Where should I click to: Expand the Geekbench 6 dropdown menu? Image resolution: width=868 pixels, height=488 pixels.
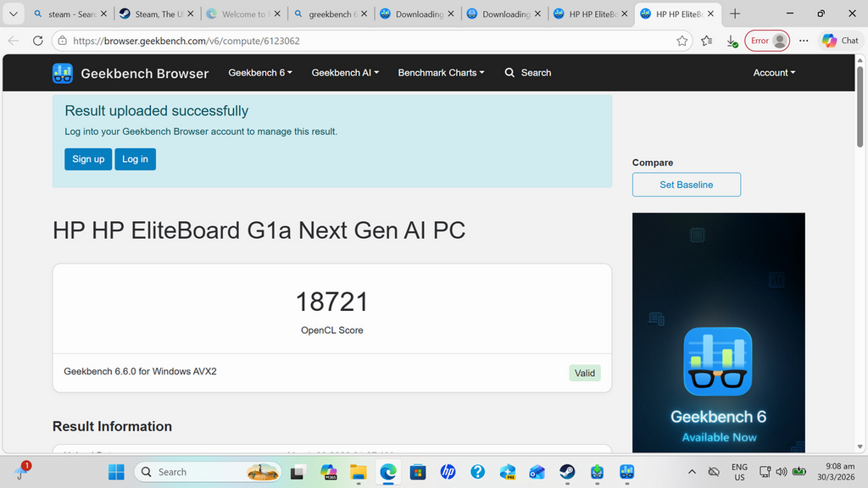(x=260, y=73)
